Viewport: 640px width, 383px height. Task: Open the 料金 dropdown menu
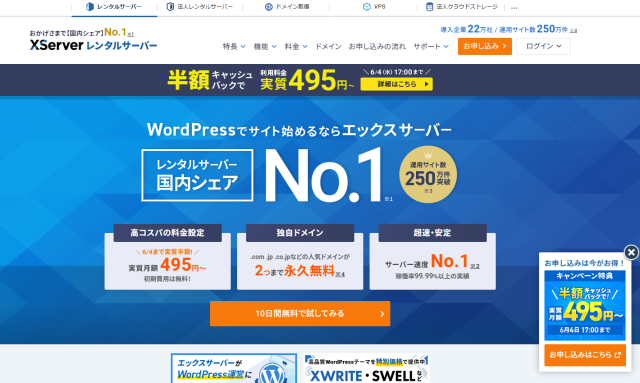tap(296, 47)
